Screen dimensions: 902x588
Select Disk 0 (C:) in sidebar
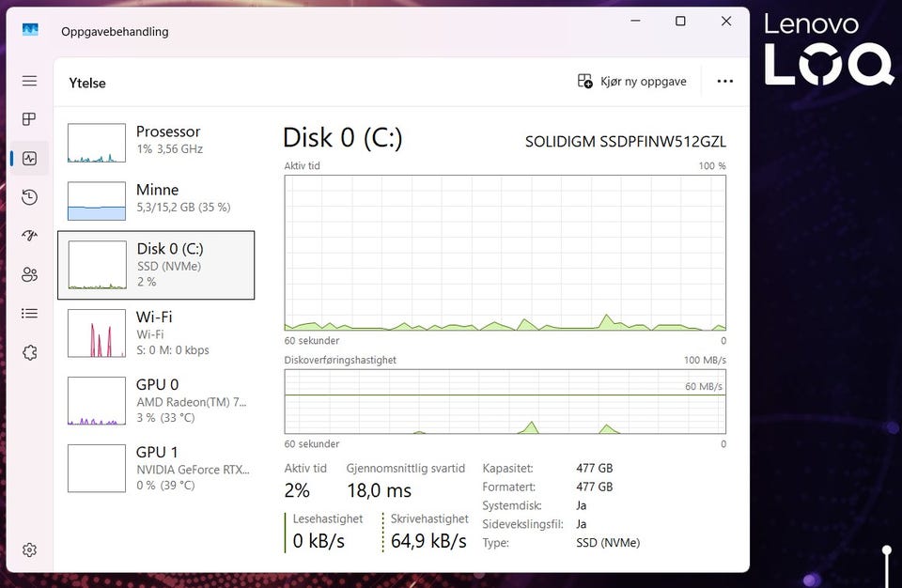click(156, 265)
